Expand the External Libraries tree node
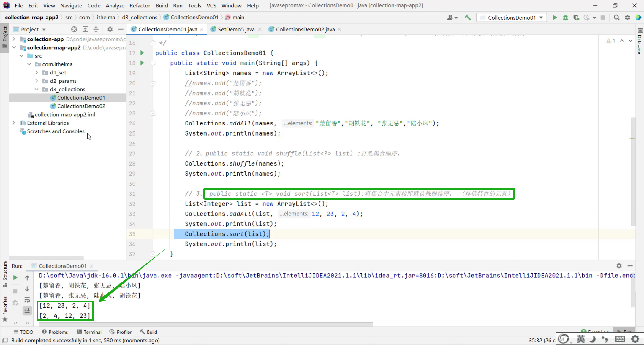This screenshot has height=345, width=644. click(14, 123)
